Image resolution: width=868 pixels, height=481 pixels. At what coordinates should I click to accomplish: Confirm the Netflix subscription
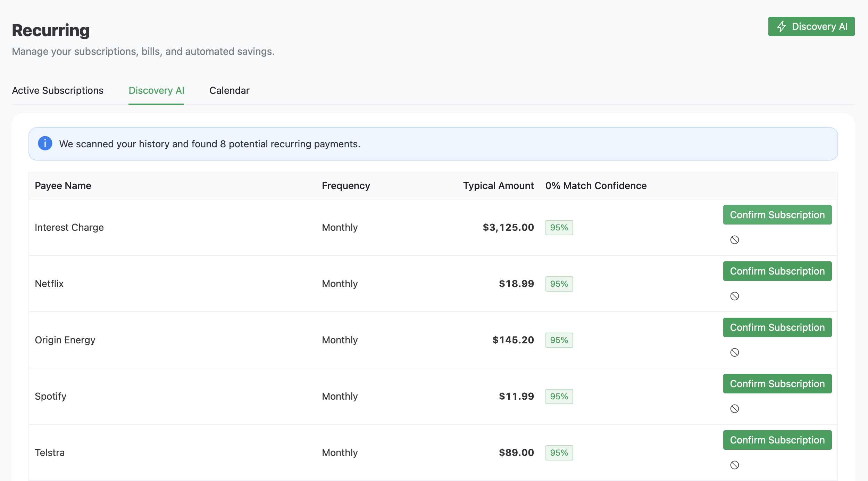(x=777, y=271)
